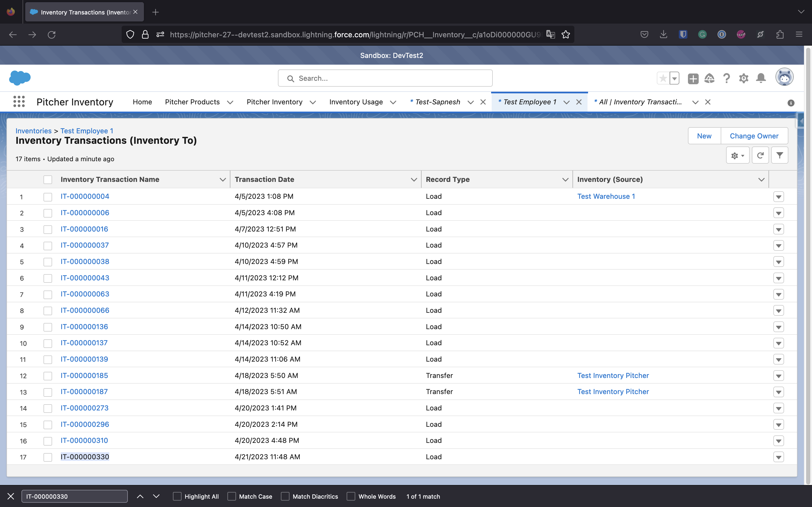Open row actions dropdown for IT-000000330
812x507 pixels.
click(x=778, y=457)
